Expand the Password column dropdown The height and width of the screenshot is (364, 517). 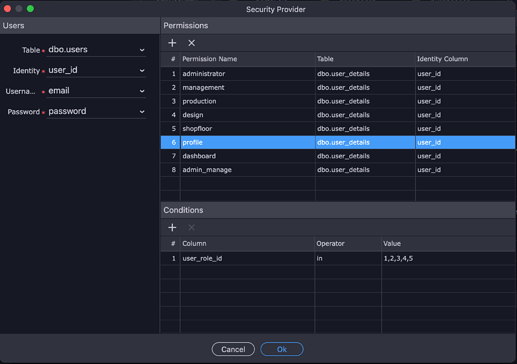(x=96, y=111)
